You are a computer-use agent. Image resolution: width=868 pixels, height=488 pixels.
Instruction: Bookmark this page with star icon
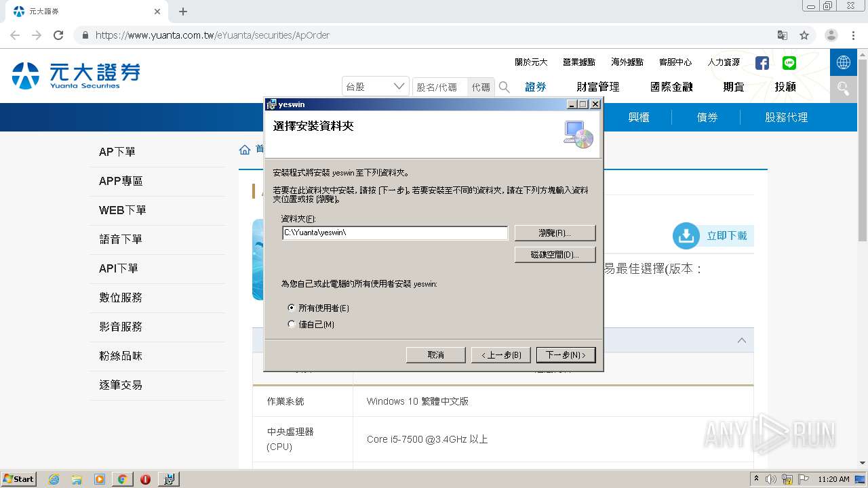coord(804,35)
